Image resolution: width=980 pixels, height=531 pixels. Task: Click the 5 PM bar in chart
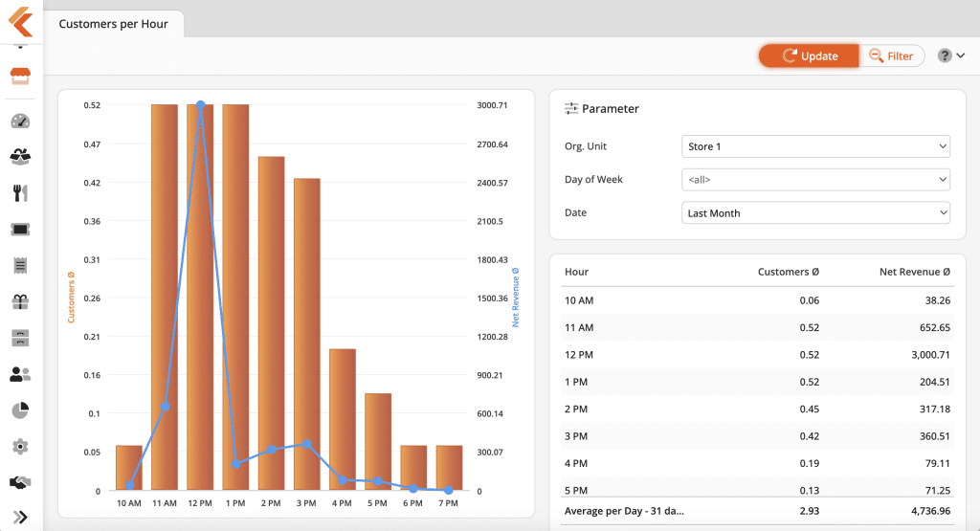378,442
